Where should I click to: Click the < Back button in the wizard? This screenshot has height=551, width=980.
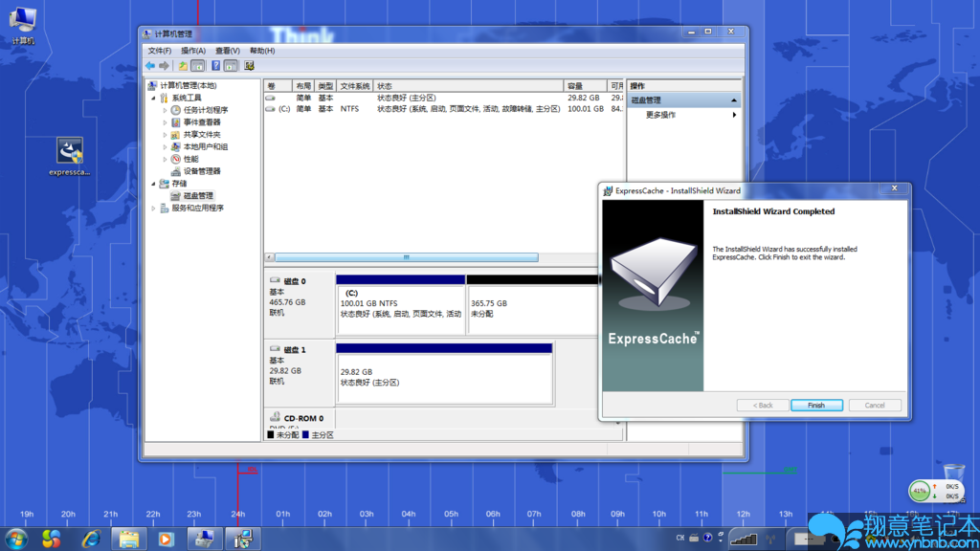pos(763,406)
